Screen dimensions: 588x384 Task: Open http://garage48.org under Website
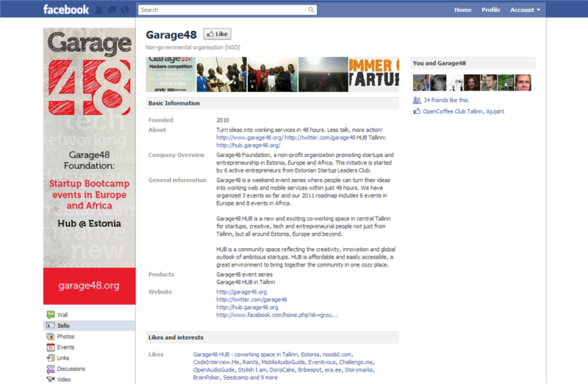tap(242, 291)
